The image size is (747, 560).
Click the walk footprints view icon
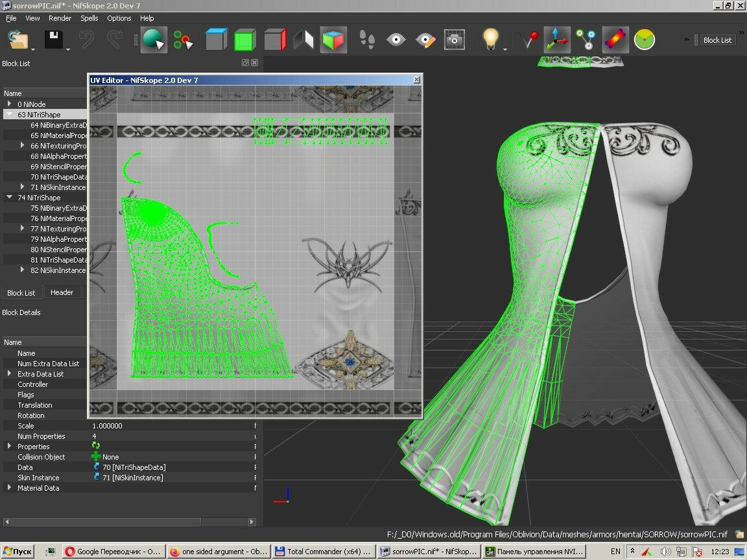366,40
